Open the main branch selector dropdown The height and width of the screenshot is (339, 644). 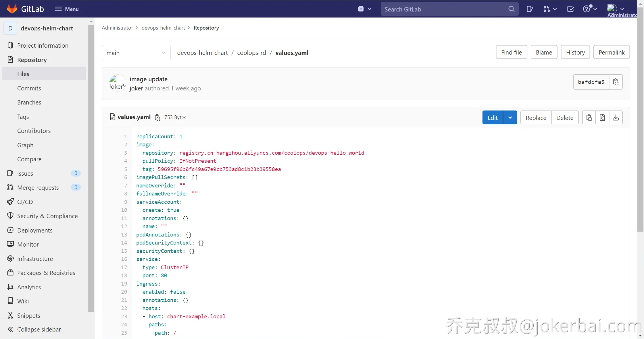coord(136,53)
